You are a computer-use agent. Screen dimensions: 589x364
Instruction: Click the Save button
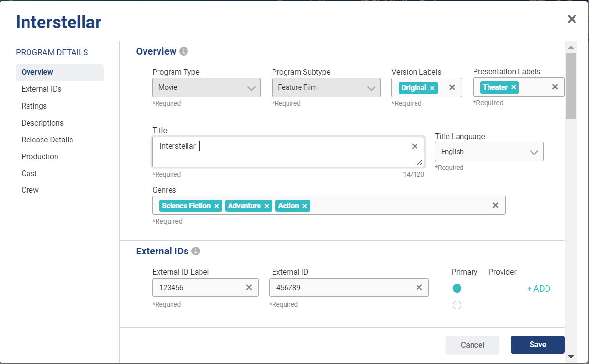click(537, 345)
